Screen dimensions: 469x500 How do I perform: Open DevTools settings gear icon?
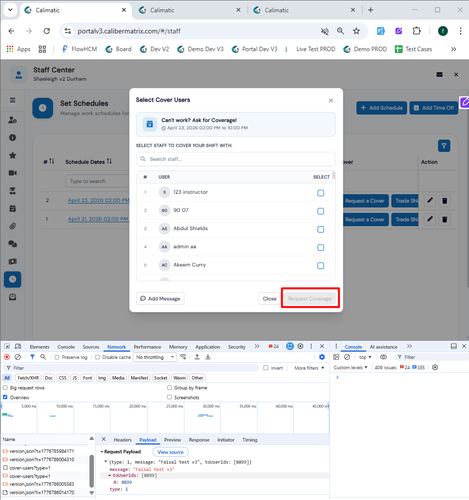coord(300,346)
